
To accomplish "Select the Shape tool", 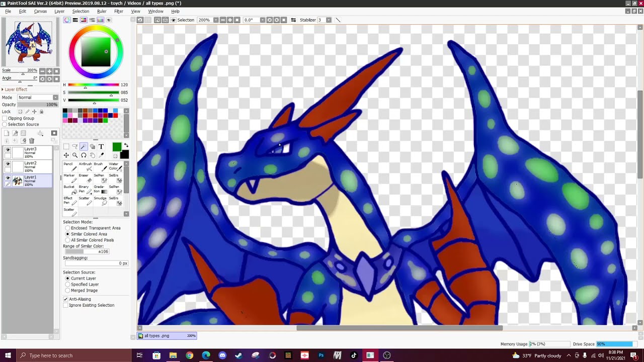I will (x=92, y=147).
